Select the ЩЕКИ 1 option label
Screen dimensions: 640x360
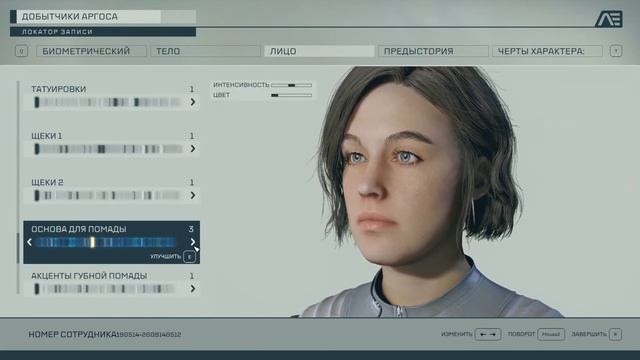coord(47,136)
